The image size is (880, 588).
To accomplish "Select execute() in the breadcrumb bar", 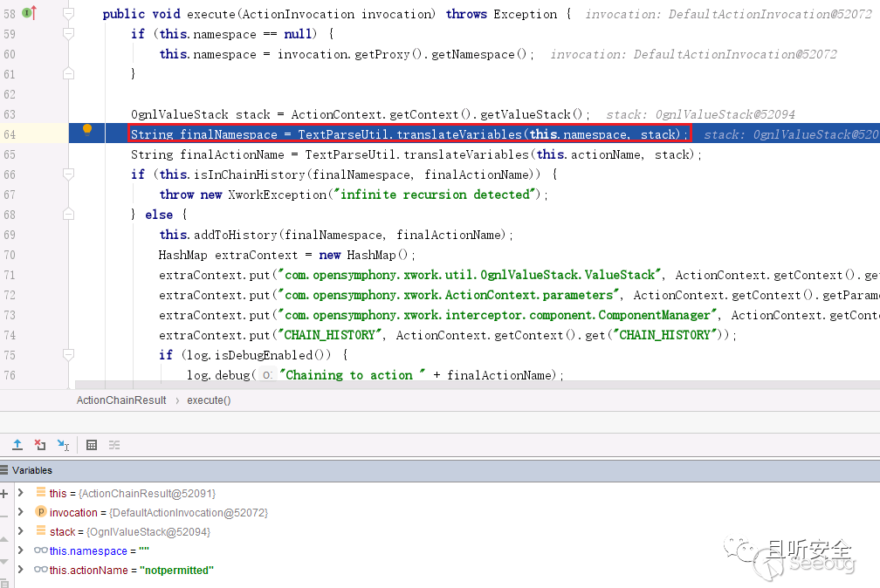I will 209,400.
